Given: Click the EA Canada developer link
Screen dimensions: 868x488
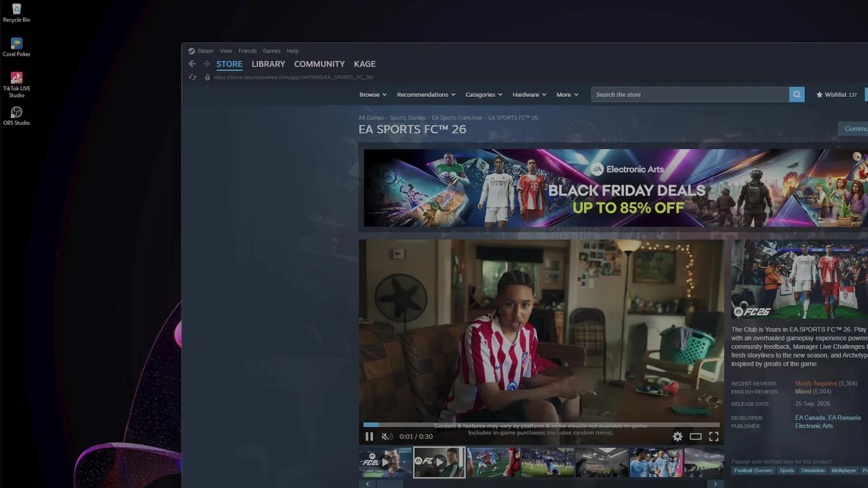Looking at the screenshot, I should point(810,418).
